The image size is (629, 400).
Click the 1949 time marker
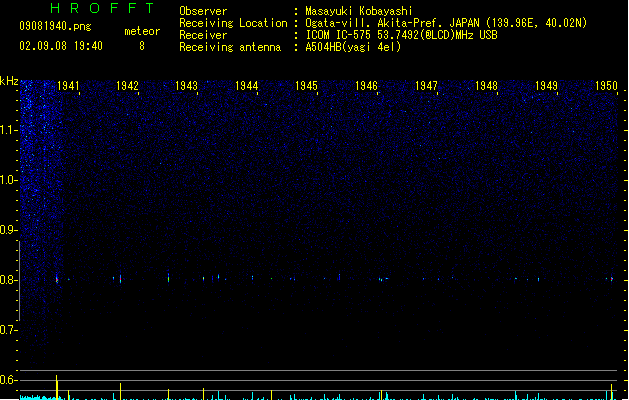546,86
